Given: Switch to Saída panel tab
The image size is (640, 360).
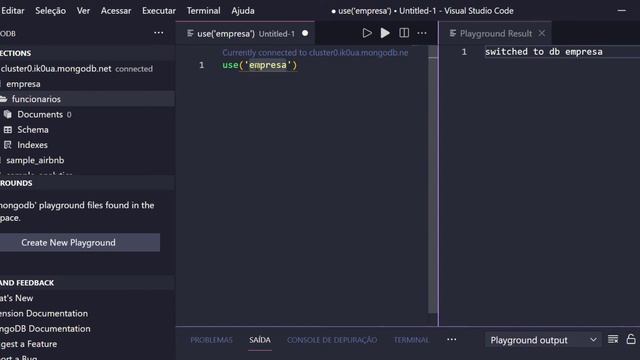Looking at the screenshot, I should [260, 340].
